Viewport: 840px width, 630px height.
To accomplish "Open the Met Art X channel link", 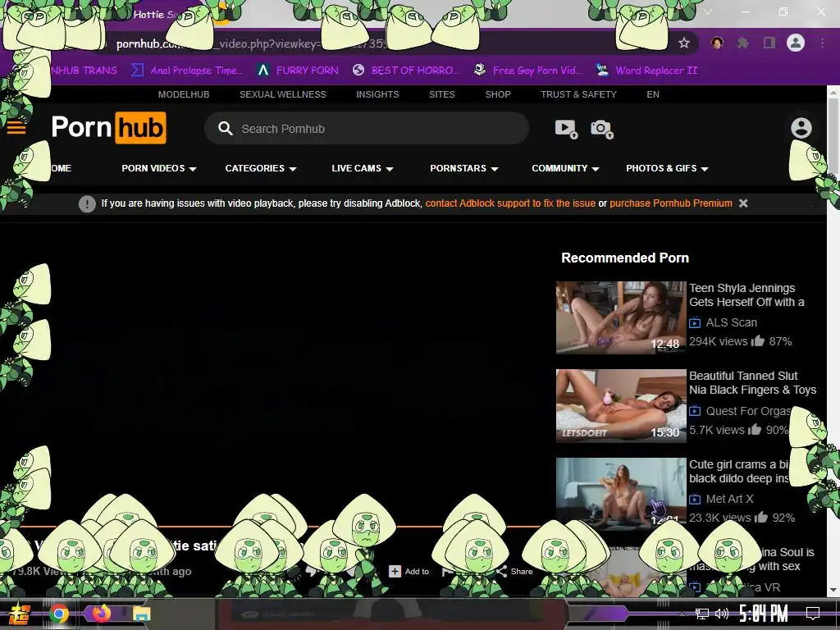I will click(729, 499).
